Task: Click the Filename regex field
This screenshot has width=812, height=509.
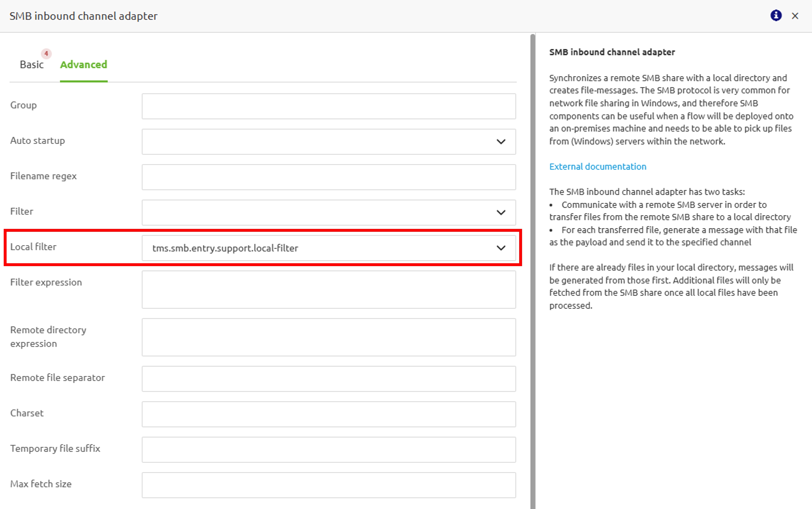Action: pos(328,177)
